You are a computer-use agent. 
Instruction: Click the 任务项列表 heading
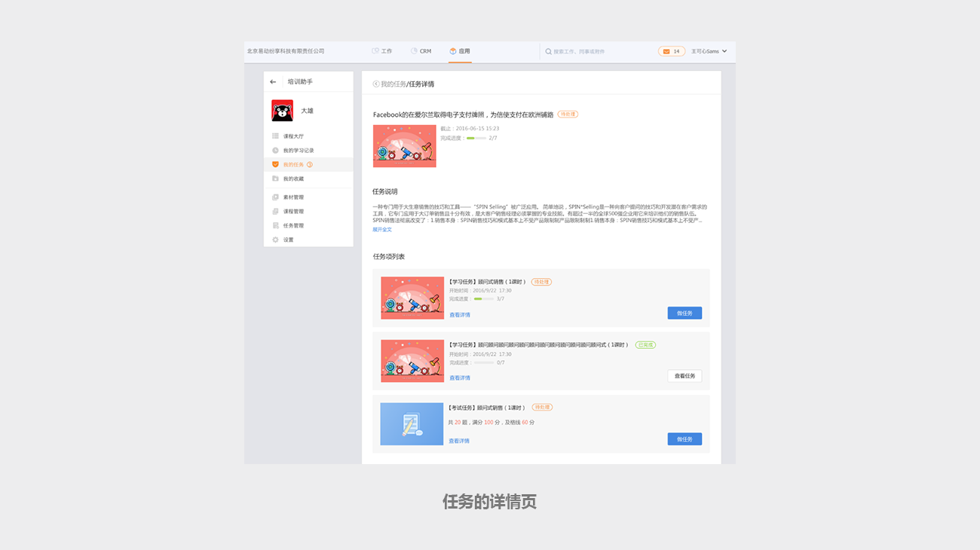pyautogui.click(x=389, y=256)
